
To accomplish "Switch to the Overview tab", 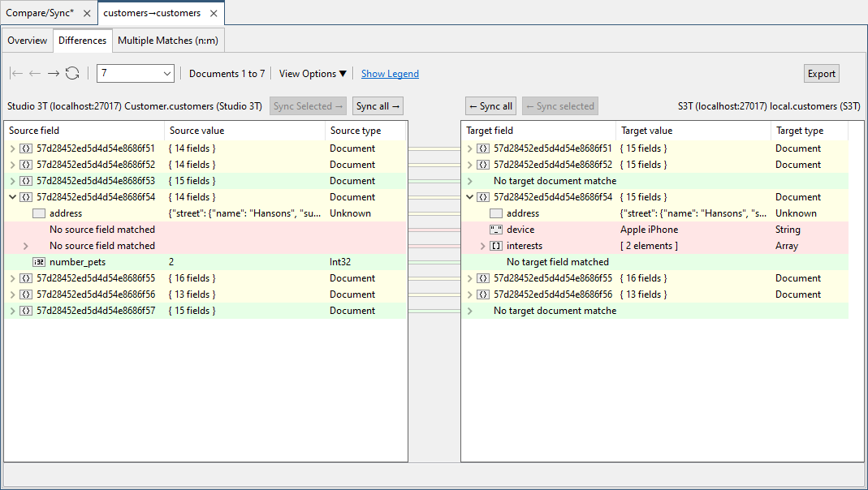I will [x=28, y=41].
